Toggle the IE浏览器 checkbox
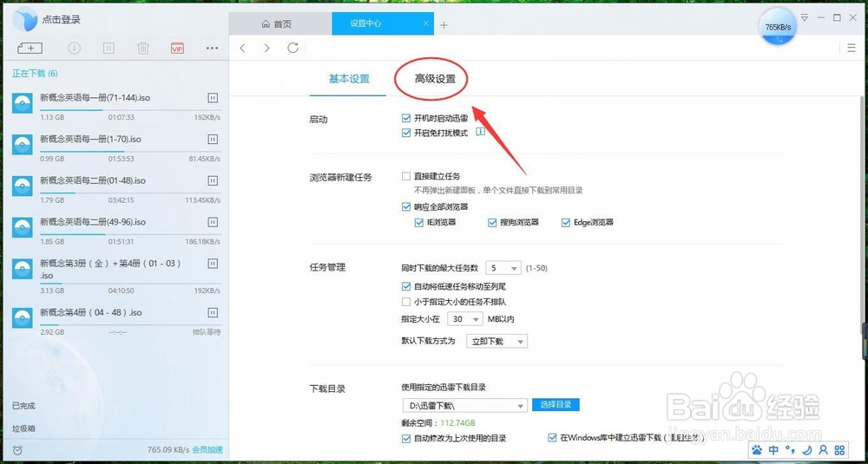Viewport: 868px width, 464px height. pyautogui.click(x=419, y=222)
